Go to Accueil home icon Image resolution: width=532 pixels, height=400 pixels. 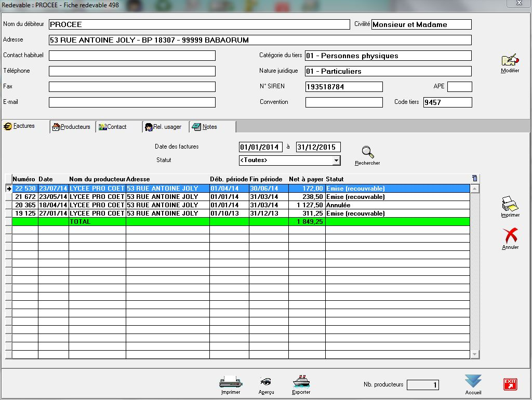click(x=473, y=382)
